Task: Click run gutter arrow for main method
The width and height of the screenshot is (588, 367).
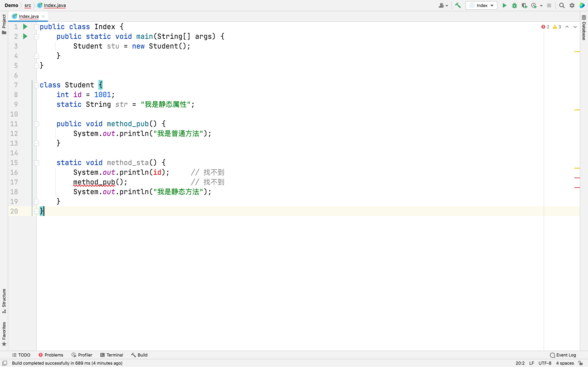Action: pyautogui.click(x=25, y=37)
